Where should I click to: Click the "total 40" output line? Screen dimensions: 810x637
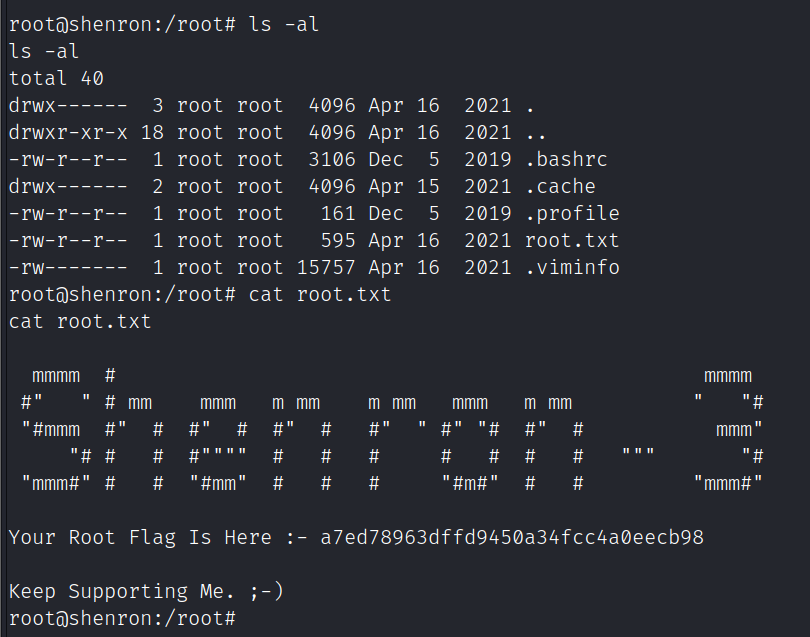[x=56, y=78]
